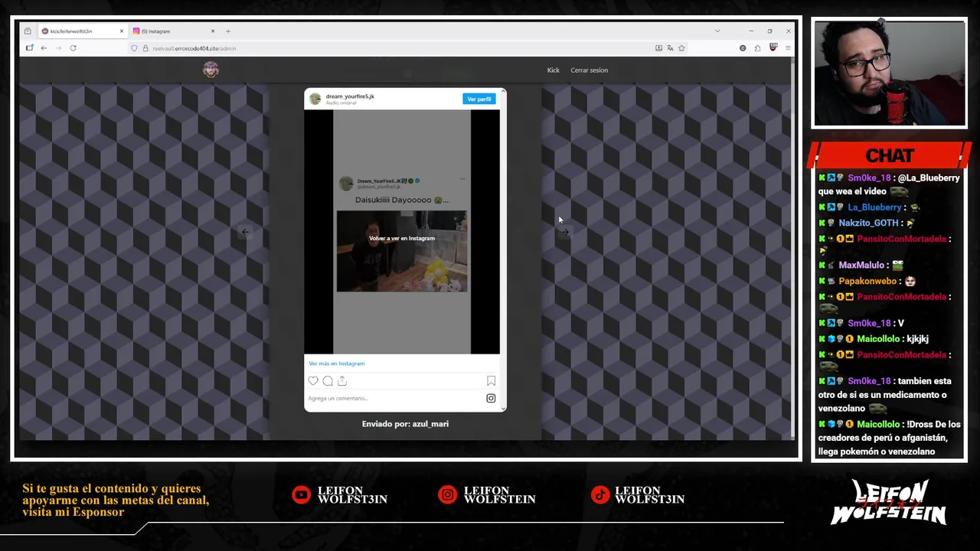Click the Instagram Leifon Wolfstein overlay icon
Viewport: 980px width, 551px height.
coord(447,495)
